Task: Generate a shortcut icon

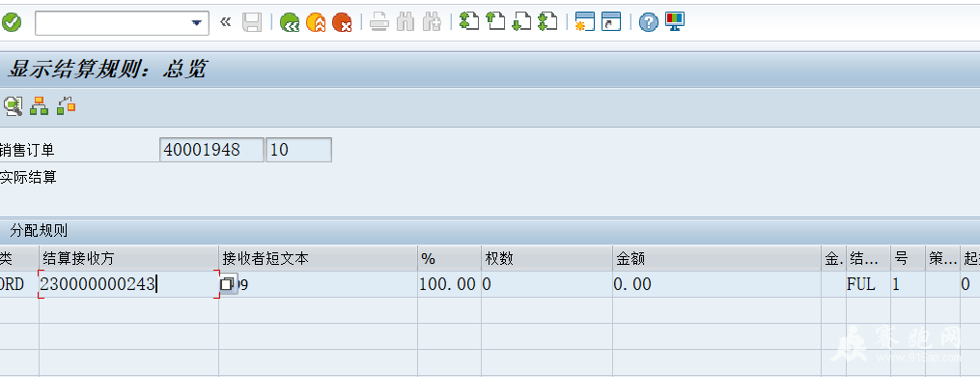Action: pos(611,22)
